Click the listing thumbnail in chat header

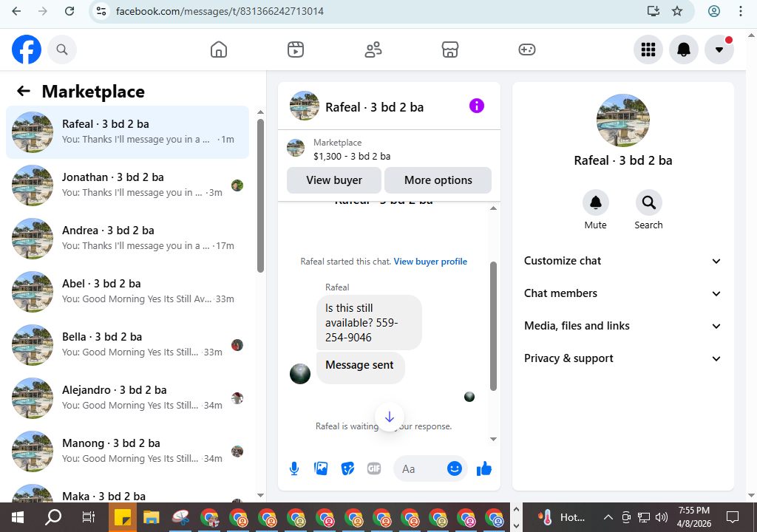tap(304, 106)
